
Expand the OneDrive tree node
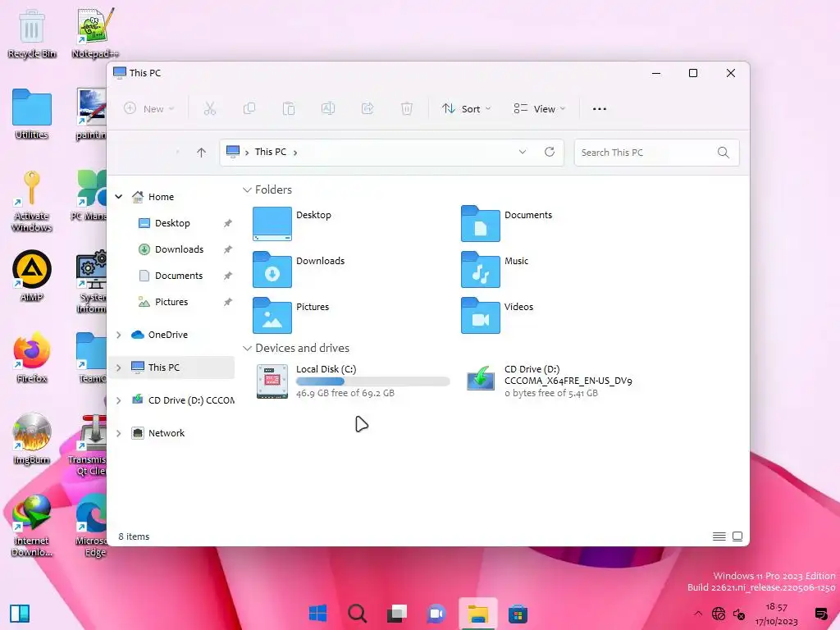tap(119, 335)
